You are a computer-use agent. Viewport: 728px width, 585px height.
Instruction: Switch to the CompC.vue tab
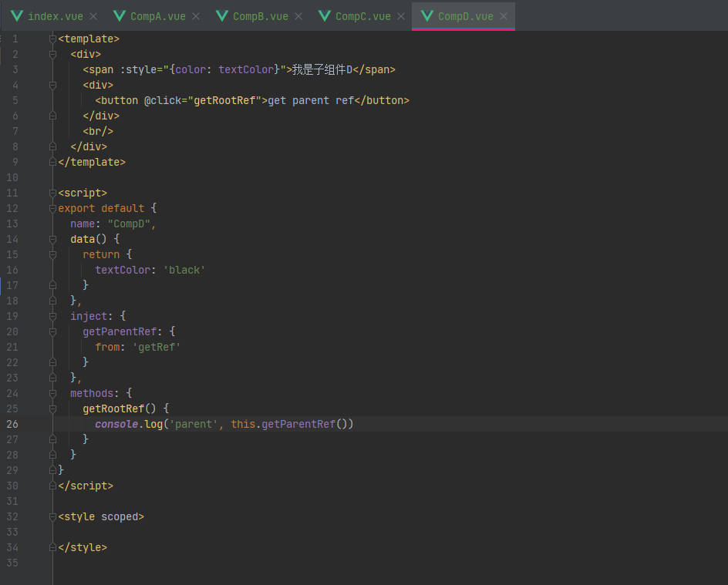point(363,16)
